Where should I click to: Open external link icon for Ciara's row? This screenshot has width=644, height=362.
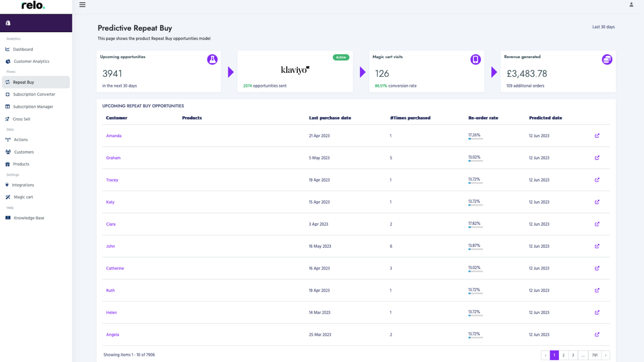tap(597, 224)
